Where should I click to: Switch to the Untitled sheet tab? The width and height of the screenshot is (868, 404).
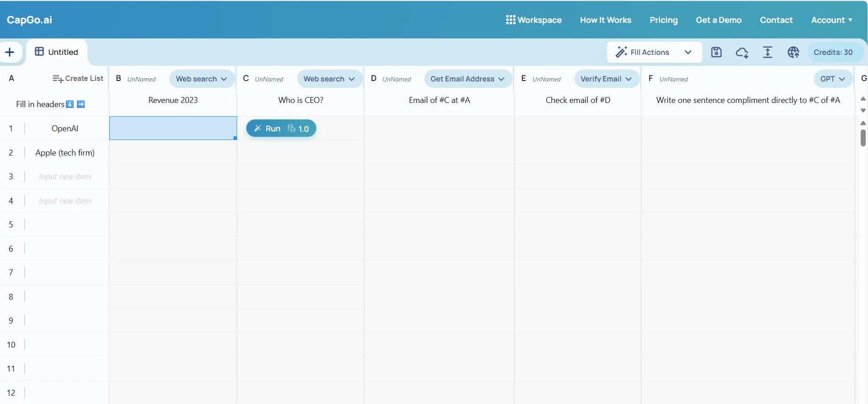[57, 52]
